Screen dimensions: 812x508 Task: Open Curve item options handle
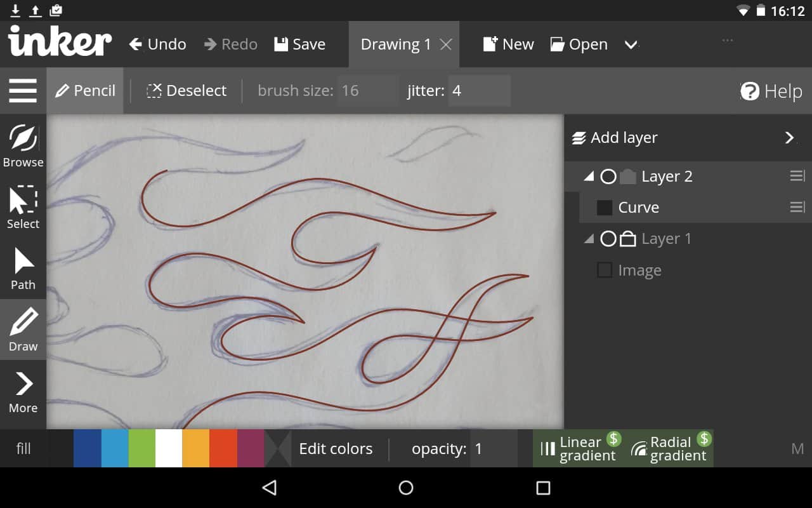click(797, 208)
